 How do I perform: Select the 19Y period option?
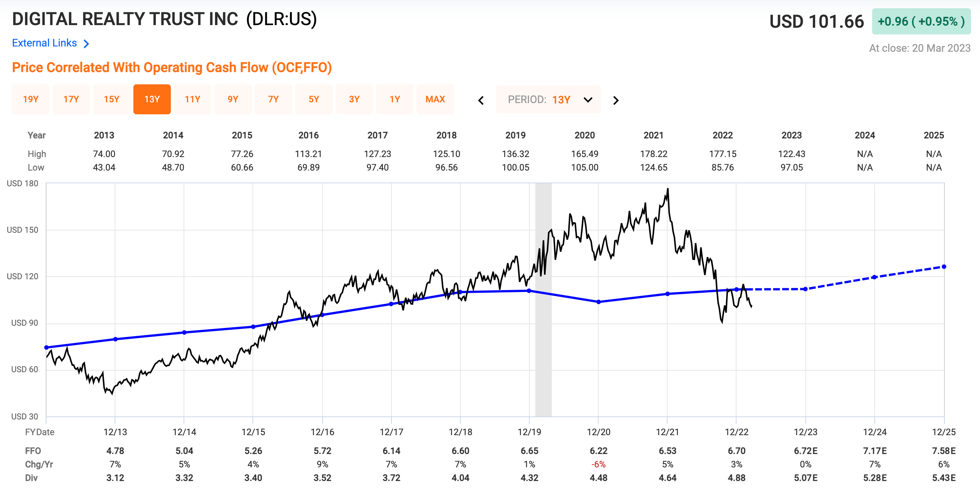coord(31,99)
